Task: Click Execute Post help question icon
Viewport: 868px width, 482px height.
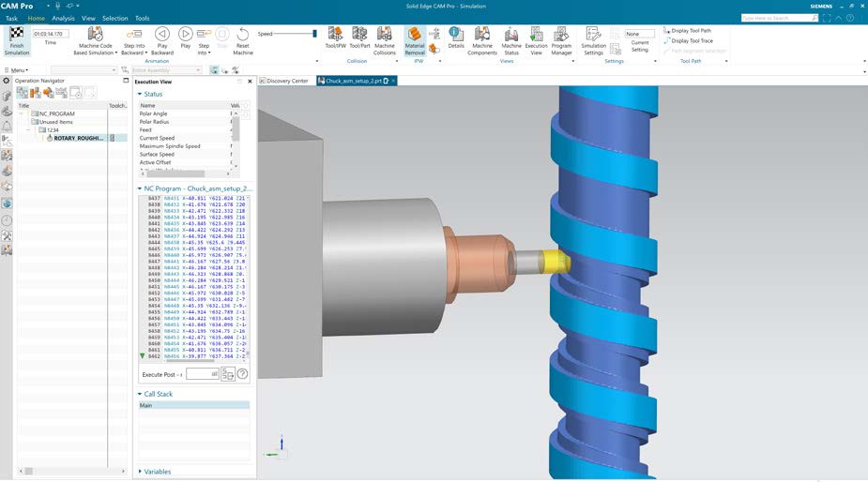Action: click(x=242, y=374)
